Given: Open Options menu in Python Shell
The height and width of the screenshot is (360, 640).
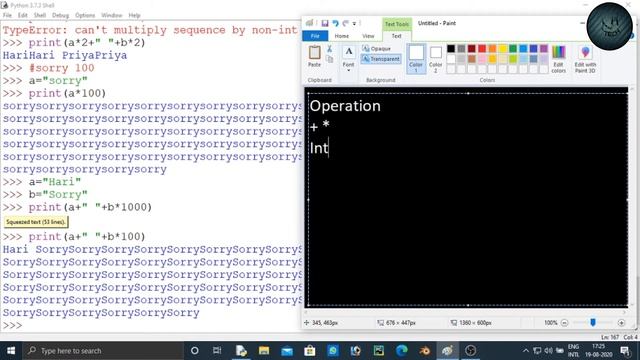Looking at the screenshot, I should point(85,15).
